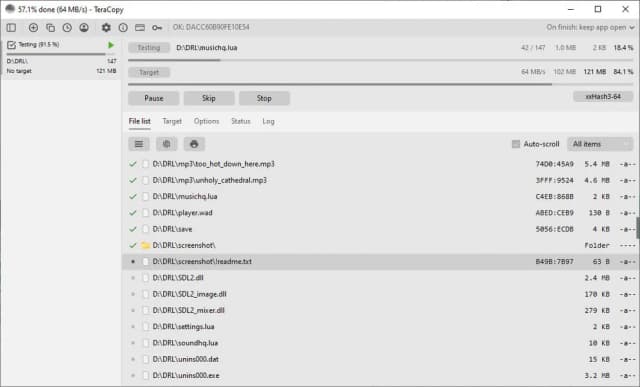Click the OK: DACC60B90FE10E54 hash text
640x387 pixels.
pyautogui.click(x=211, y=27)
